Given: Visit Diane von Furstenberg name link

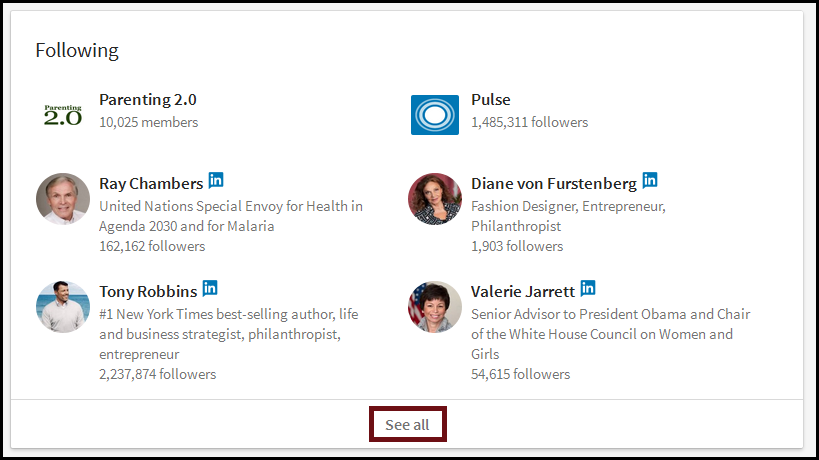Looking at the screenshot, I should point(553,184).
